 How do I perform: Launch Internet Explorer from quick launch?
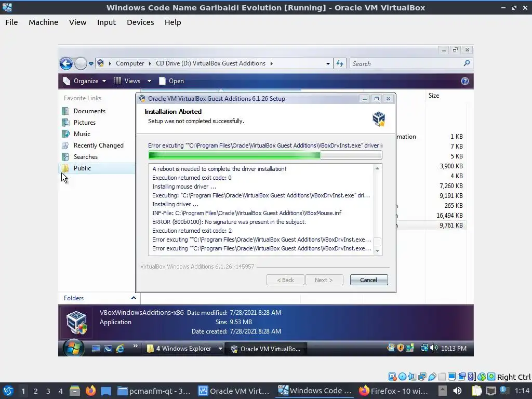pos(120,349)
